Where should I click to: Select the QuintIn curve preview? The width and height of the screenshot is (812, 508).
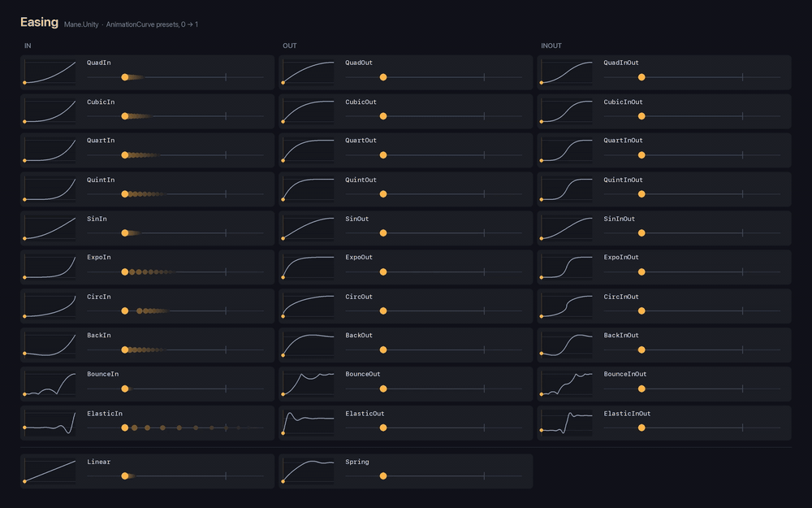pos(50,189)
